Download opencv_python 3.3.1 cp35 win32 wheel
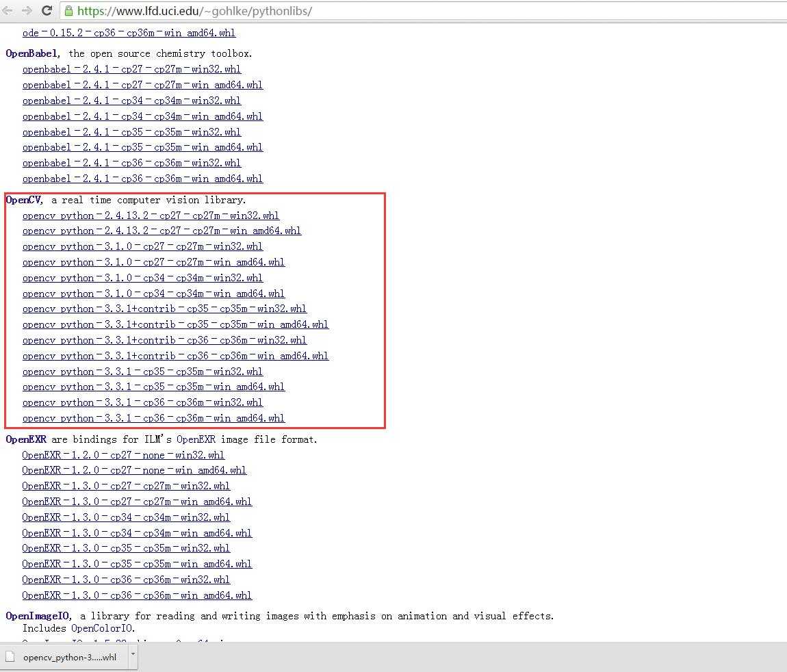The width and height of the screenshot is (787, 672). pos(142,372)
